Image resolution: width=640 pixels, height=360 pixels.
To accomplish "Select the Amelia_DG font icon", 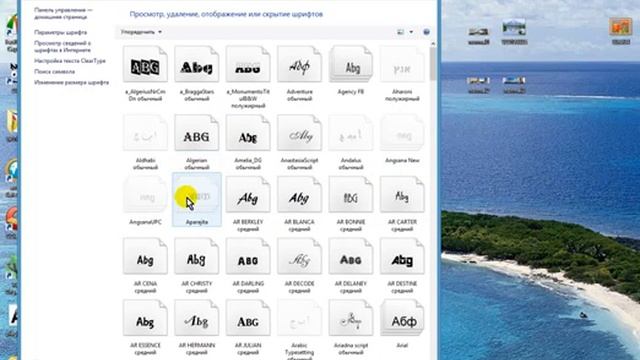I will point(248,133).
